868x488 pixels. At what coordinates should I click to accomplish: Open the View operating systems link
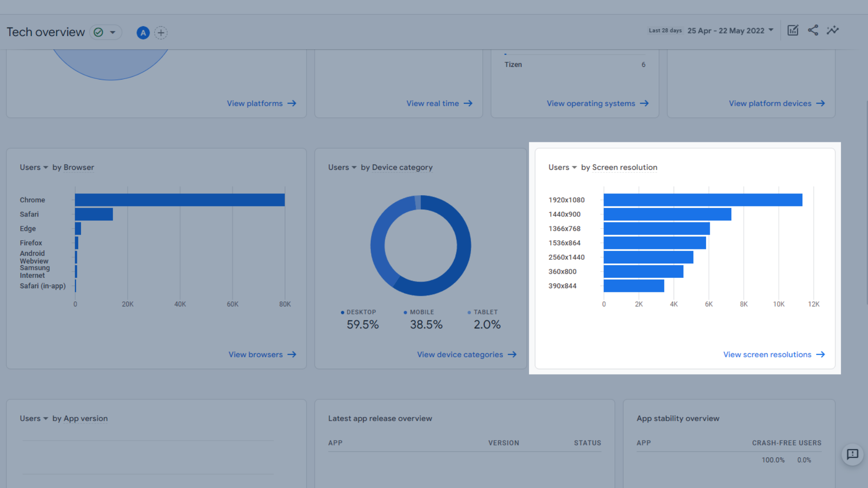coord(591,103)
